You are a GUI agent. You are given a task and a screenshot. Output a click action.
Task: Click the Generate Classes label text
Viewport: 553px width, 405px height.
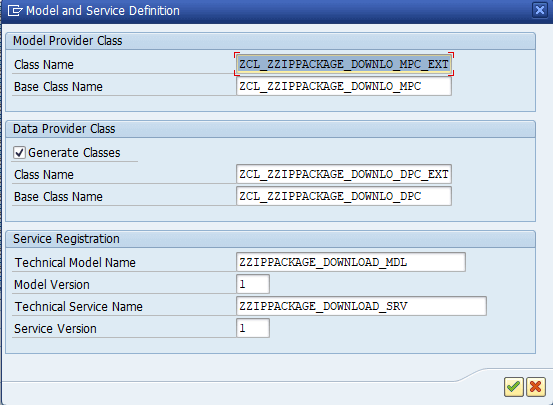click(74, 153)
